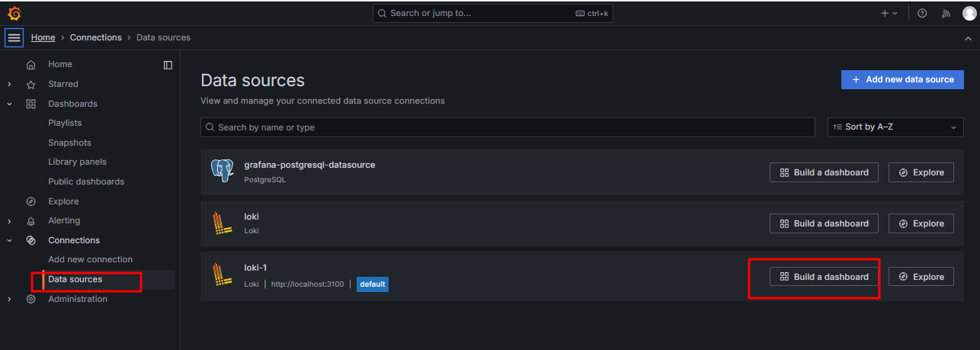Build a dashboard for loki
Image resolution: width=980 pixels, height=350 pixels.
tap(824, 223)
